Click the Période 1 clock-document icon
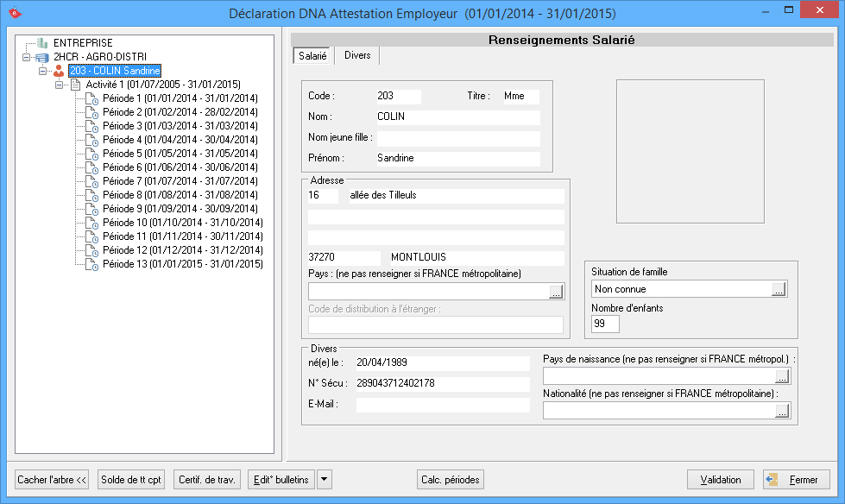 91,98
